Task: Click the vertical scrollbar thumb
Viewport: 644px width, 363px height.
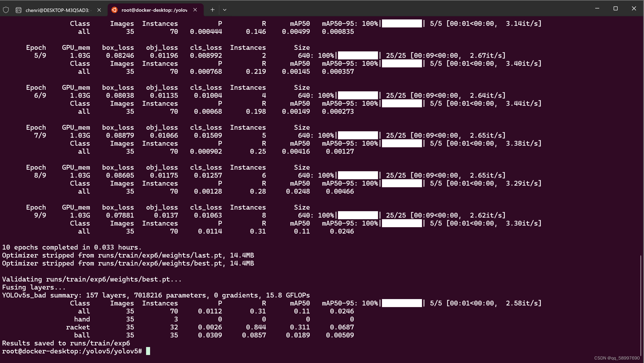Action: tap(640, 305)
